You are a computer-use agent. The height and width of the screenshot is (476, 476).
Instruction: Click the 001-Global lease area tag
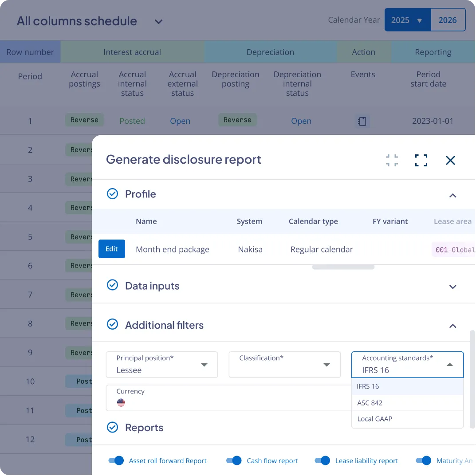[454, 250]
